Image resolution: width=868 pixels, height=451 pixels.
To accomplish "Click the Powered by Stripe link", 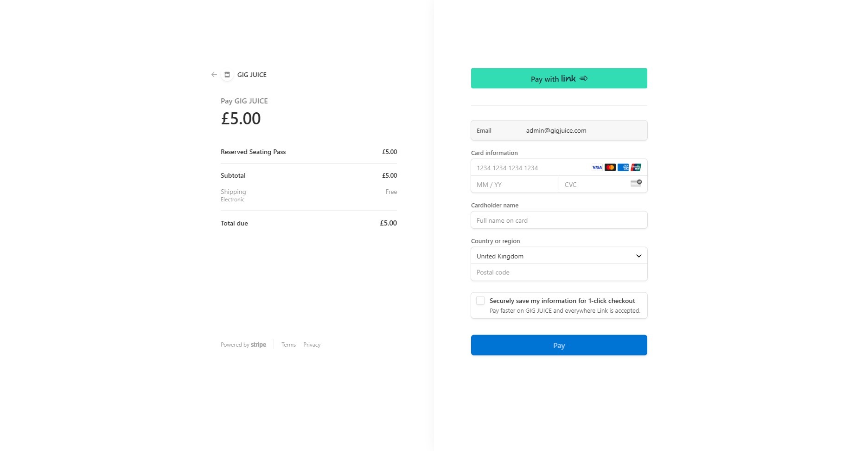I will (243, 345).
